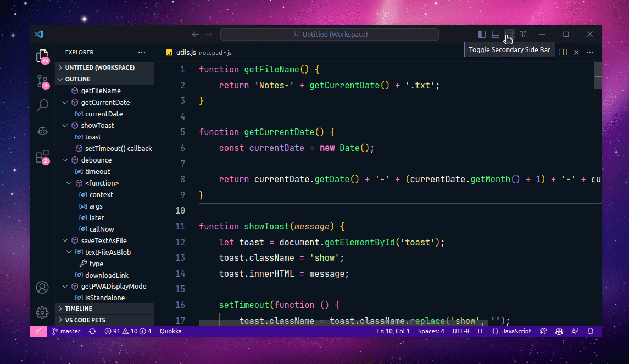The height and width of the screenshot is (364, 629).
Task: Click line number 12 in the gutter
Action: 180,242
